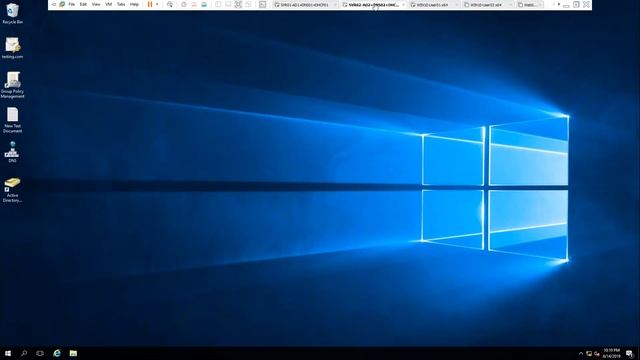Image resolution: width=640 pixels, height=360 pixels.
Task: Select the Active Directory desktop shortcut
Action: 12,190
